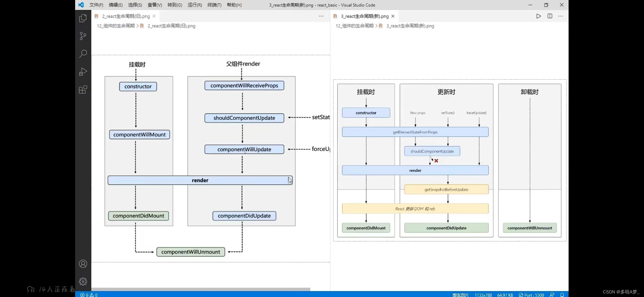Click the horizontal scrollbar in left editor

point(201,289)
